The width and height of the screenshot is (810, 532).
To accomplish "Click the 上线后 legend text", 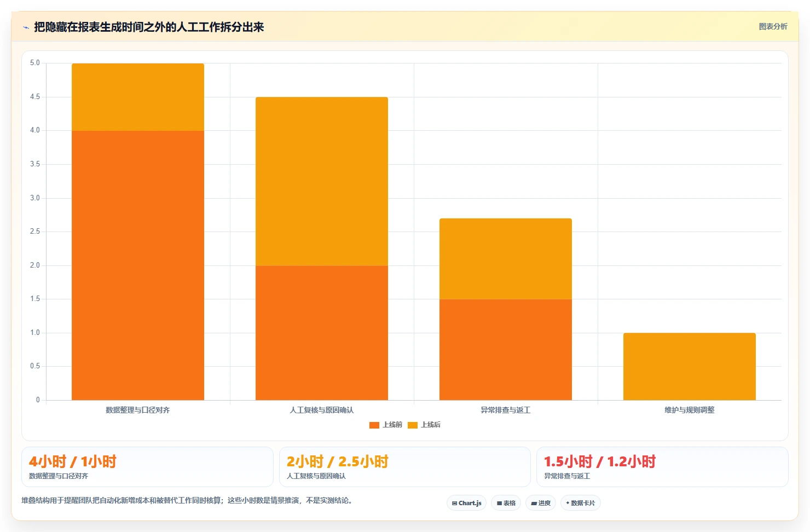I will [431, 425].
